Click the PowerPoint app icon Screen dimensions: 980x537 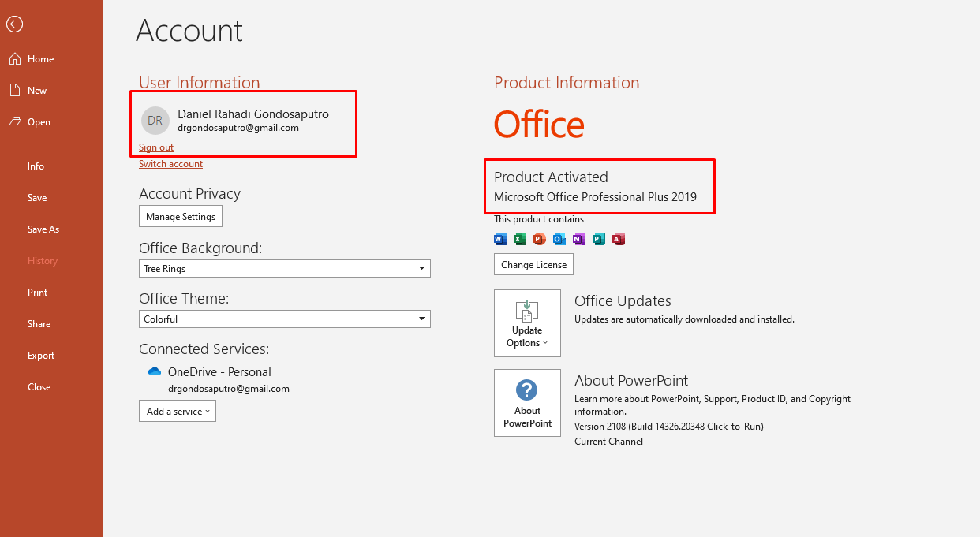point(540,239)
